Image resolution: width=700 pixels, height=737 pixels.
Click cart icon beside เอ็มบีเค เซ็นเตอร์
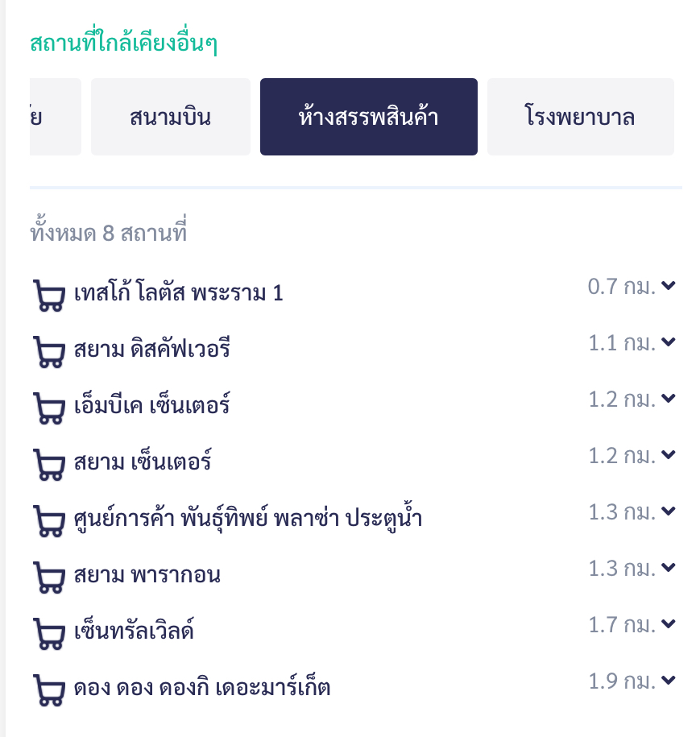pos(48,408)
